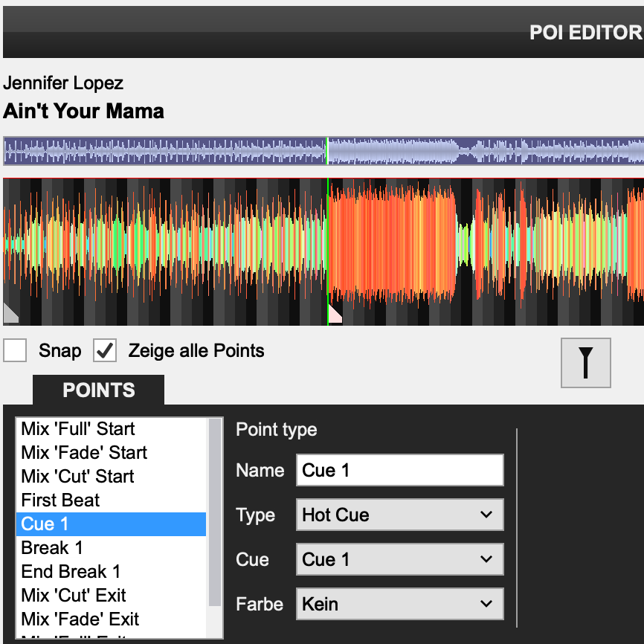Select Break 1 in the points list
Screen dimensions: 644x644
(x=111, y=548)
